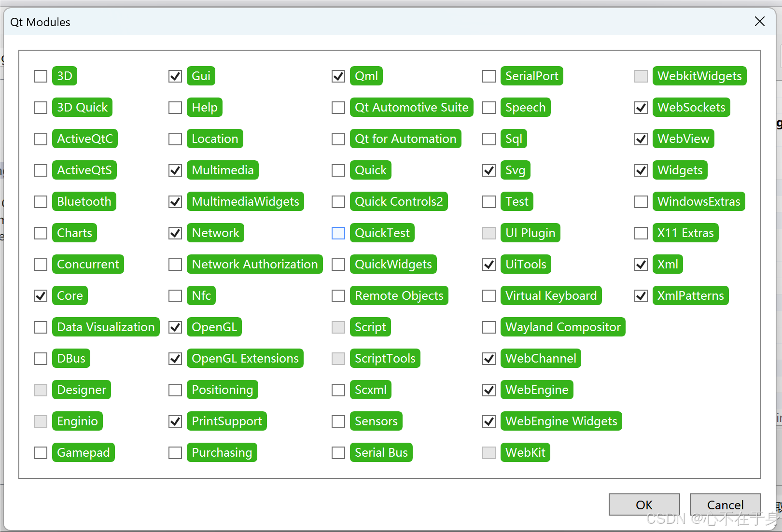Uncheck the UiTools module
This screenshot has width=782, height=532.
coord(489,265)
